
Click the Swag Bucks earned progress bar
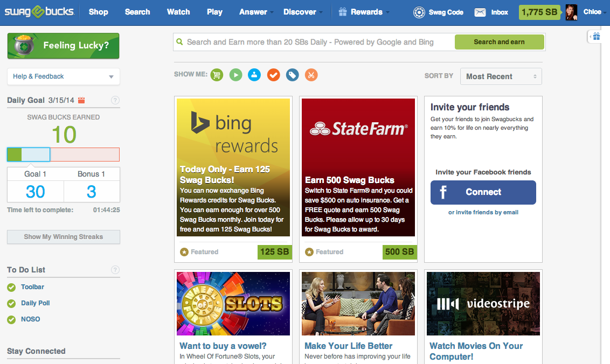(x=64, y=155)
